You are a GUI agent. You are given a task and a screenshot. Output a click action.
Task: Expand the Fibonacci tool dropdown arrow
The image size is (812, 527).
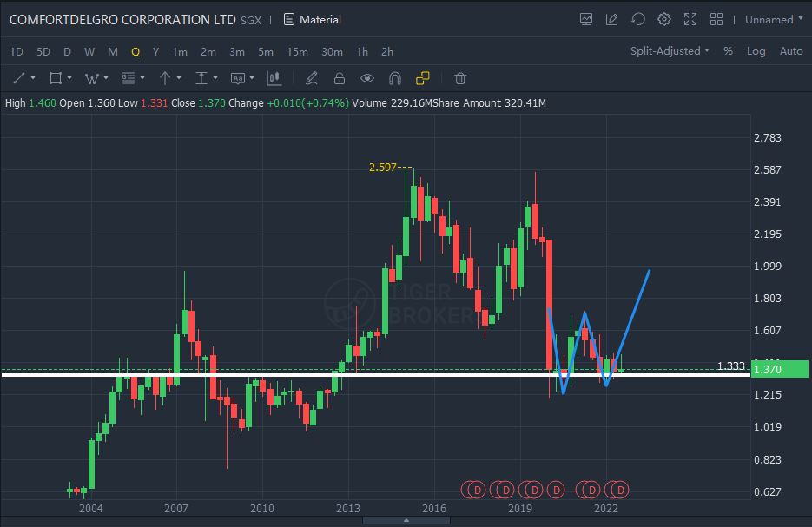[142, 78]
